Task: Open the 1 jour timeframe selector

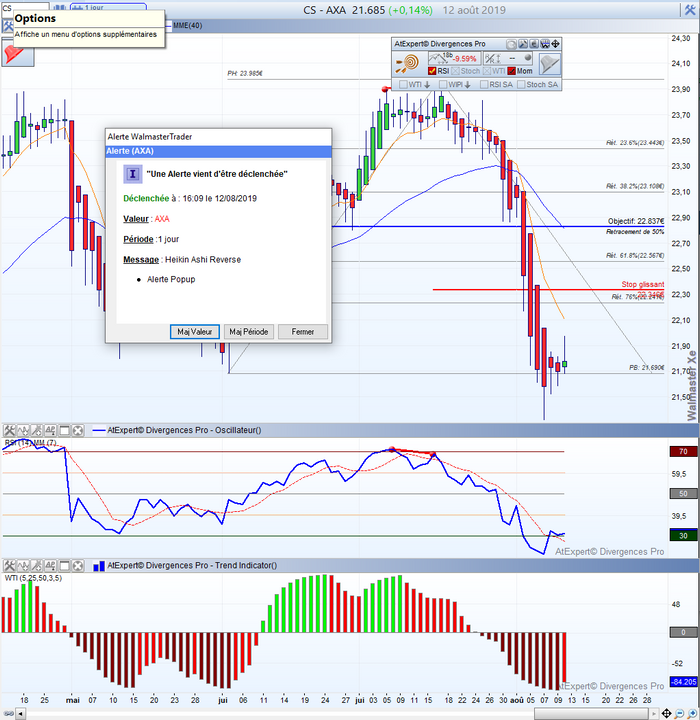Action: coord(108,7)
